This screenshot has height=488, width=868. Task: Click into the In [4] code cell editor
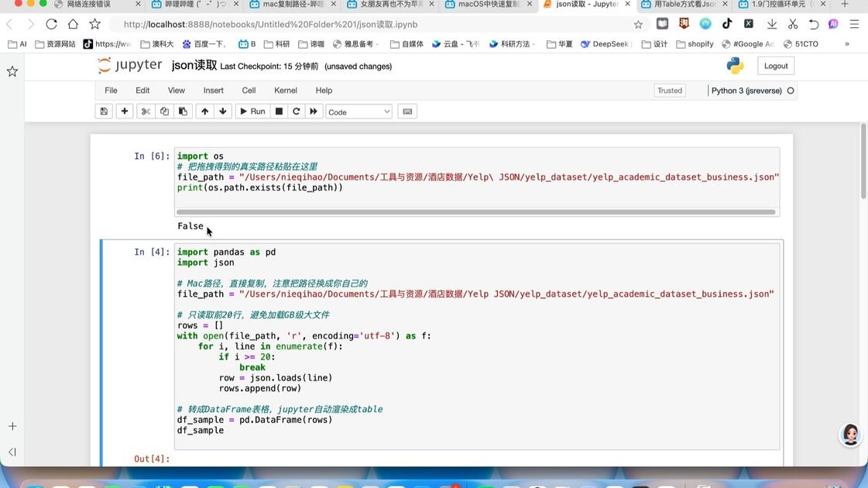[477, 346]
